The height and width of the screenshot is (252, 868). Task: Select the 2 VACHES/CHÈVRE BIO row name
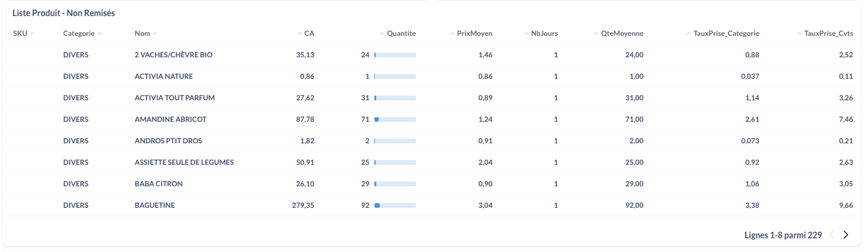point(173,55)
